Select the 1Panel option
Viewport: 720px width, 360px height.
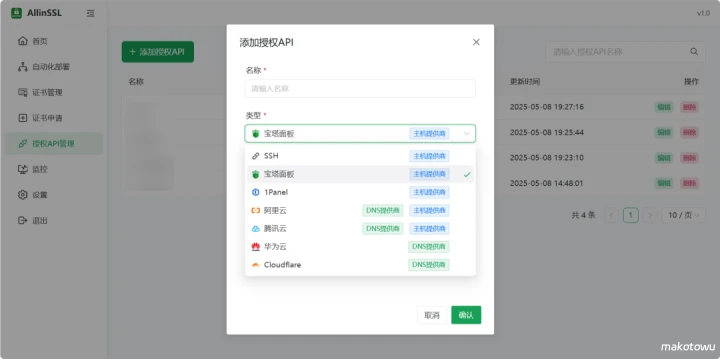[360, 192]
